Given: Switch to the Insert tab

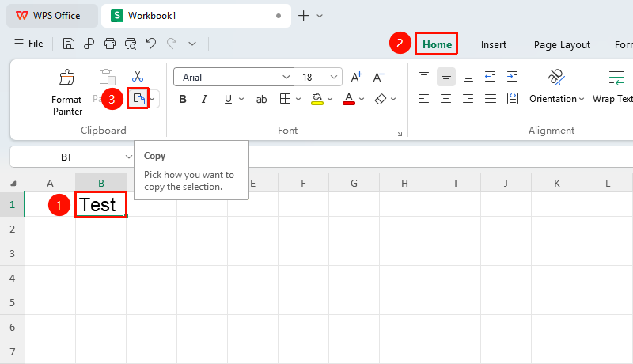Looking at the screenshot, I should click(x=493, y=45).
